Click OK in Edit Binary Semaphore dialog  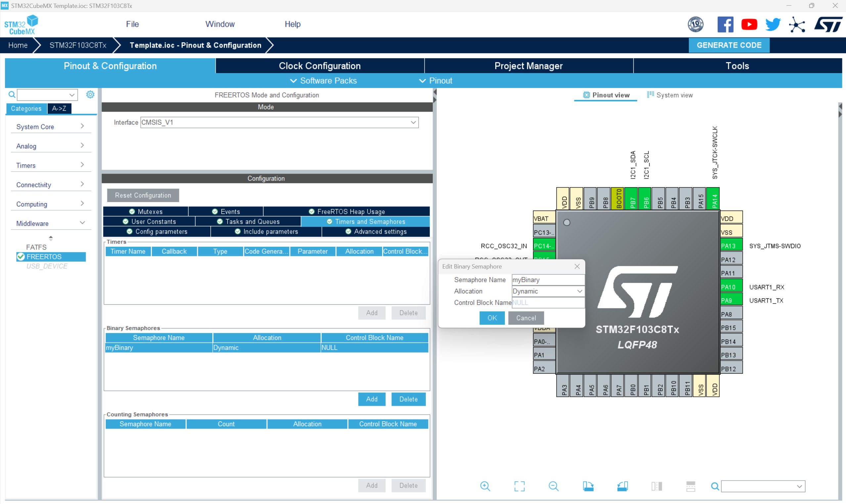[492, 318]
